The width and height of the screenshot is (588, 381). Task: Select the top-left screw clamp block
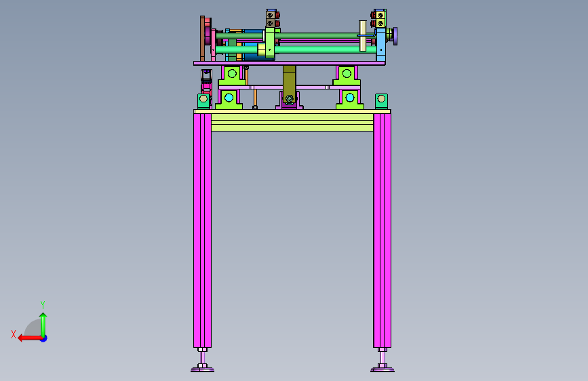click(271, 19)
